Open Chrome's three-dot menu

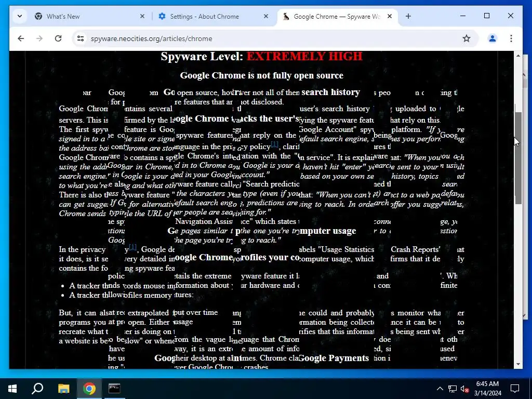click(511, 38)
